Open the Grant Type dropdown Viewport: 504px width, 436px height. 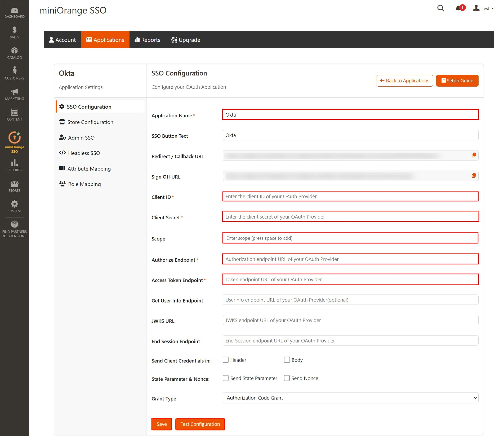pos(350,398)
